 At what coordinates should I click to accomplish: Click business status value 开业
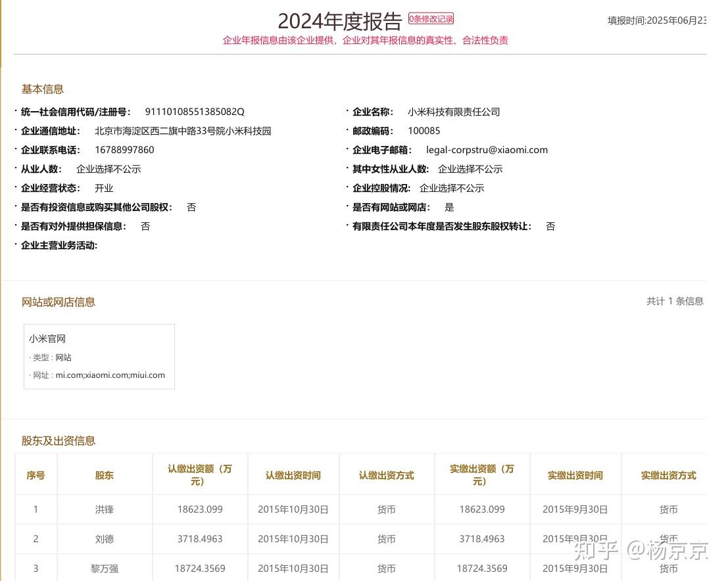104,188
